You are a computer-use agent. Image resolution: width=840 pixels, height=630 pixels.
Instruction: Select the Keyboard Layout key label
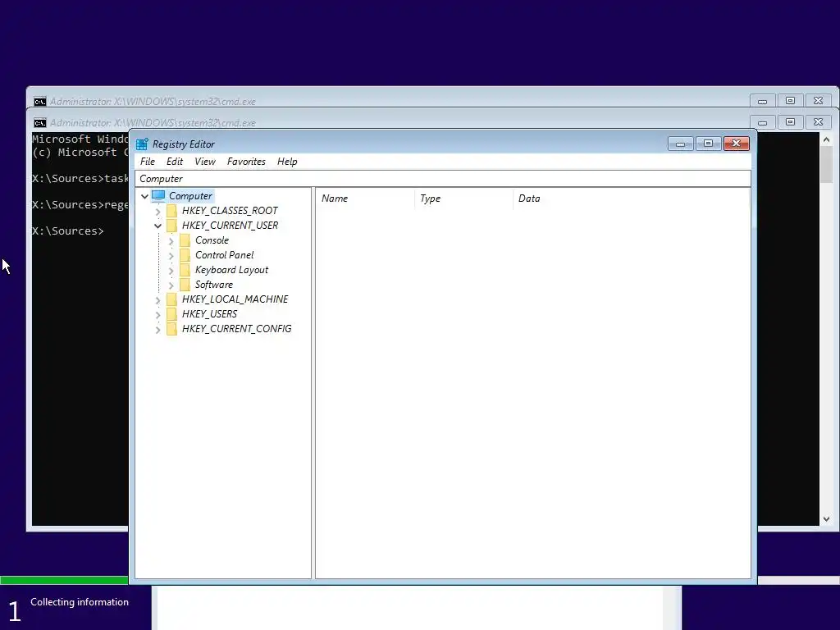(231, 270)
